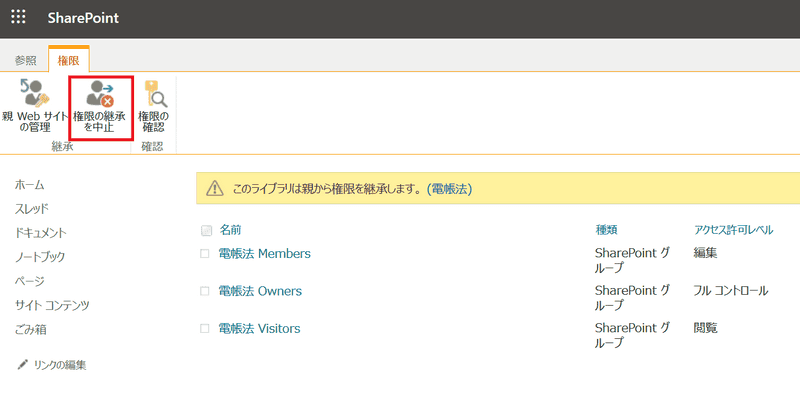Check the box for 電帳法 Owners
The width and height of the screenshot is (800, 395).
[205, 291]
